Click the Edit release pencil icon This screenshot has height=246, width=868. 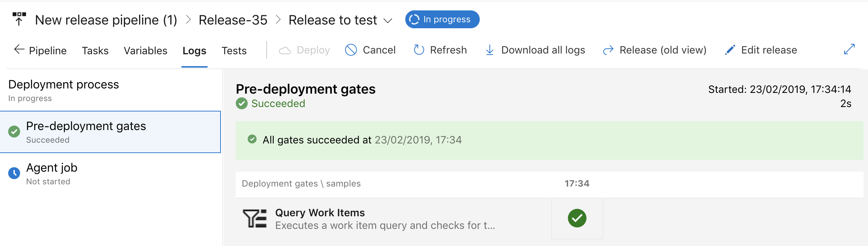730,50
